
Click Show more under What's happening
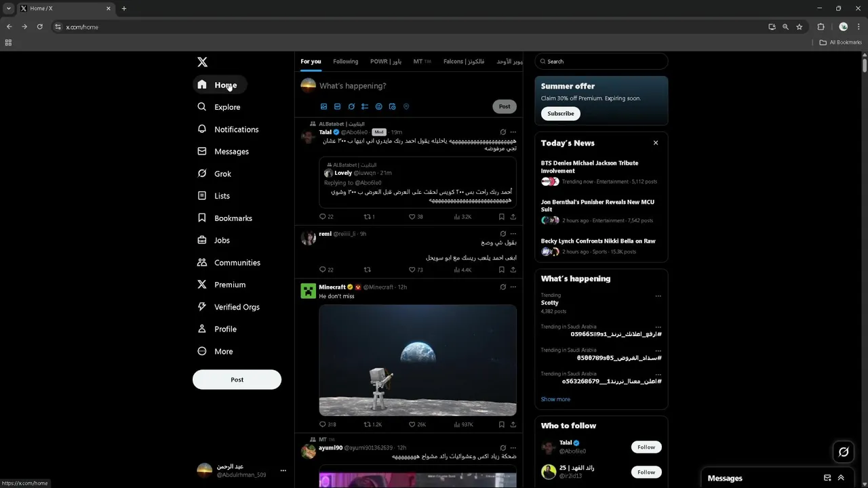tap(555, 399)
